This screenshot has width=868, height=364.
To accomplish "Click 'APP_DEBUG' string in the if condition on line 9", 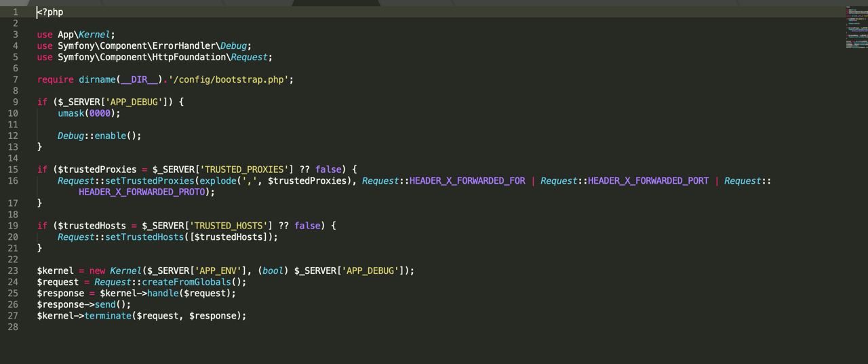I will tap(134, 102).
